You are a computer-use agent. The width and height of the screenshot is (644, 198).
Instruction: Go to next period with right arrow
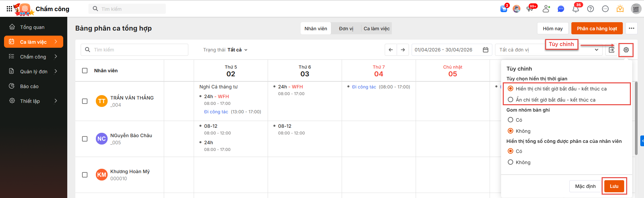click(x=403, y=50)
